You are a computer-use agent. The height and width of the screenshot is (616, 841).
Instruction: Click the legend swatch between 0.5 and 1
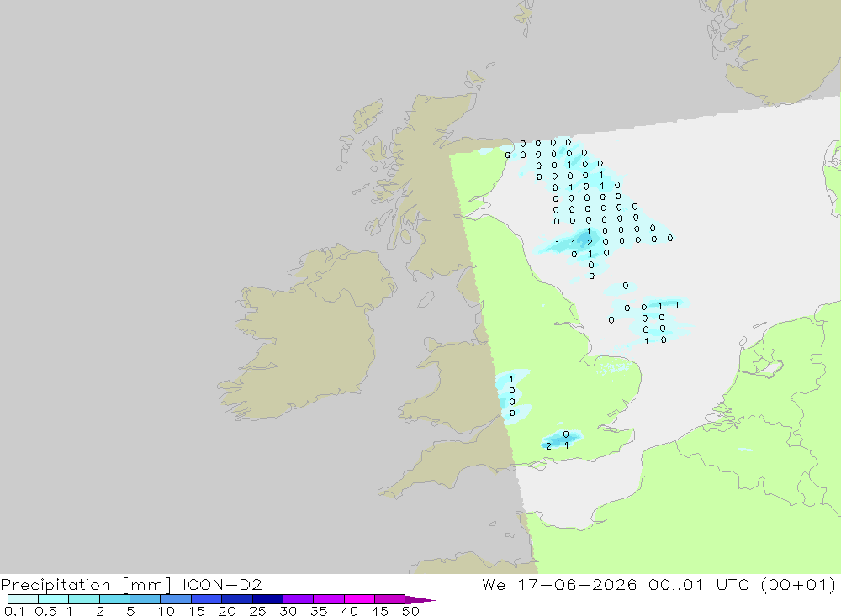tap(54, 599)
